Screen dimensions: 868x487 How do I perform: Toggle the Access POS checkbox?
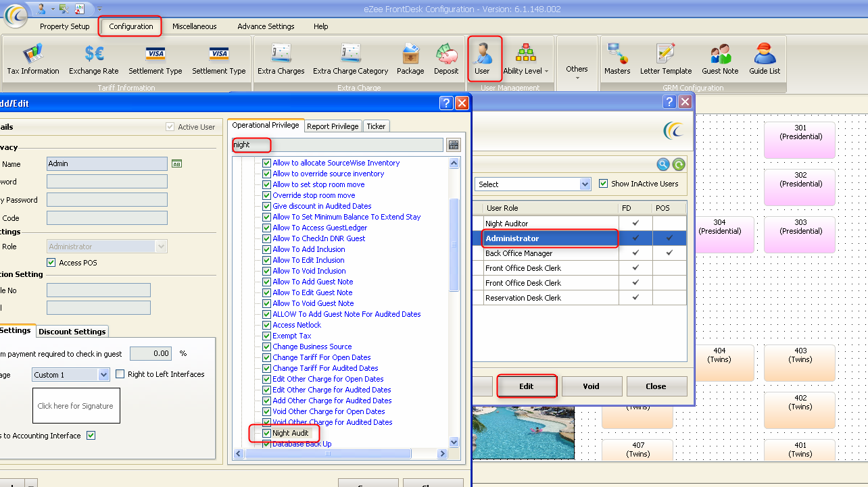pos(51,263)
